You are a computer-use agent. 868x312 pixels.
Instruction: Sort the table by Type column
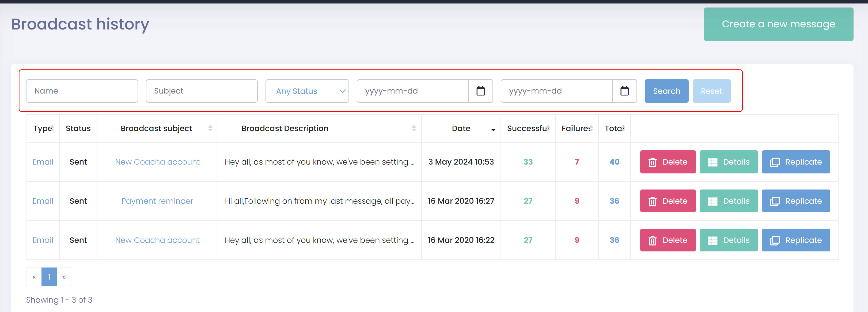coord(43,128)
